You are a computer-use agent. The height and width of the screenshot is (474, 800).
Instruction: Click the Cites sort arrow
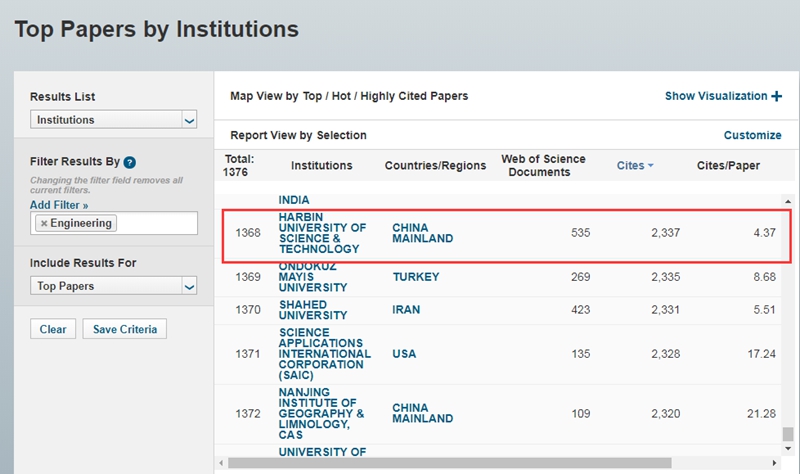pyautogui.click(x=650, y=166)
